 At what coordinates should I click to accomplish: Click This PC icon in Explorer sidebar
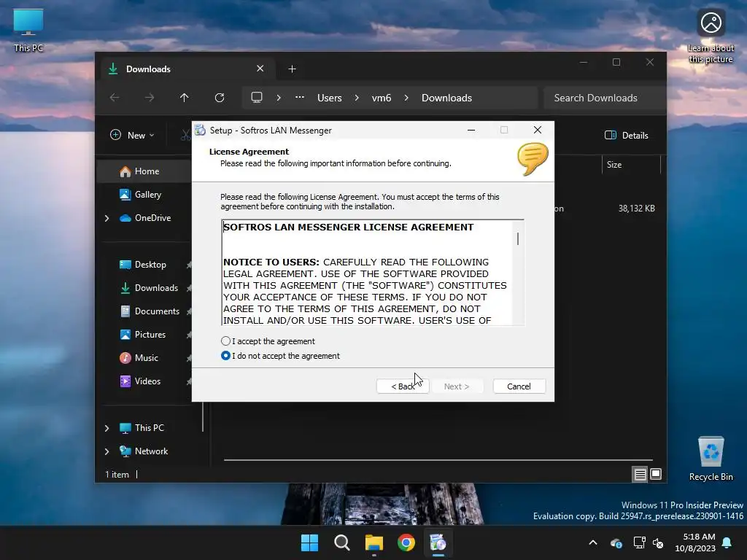point(125,428)
